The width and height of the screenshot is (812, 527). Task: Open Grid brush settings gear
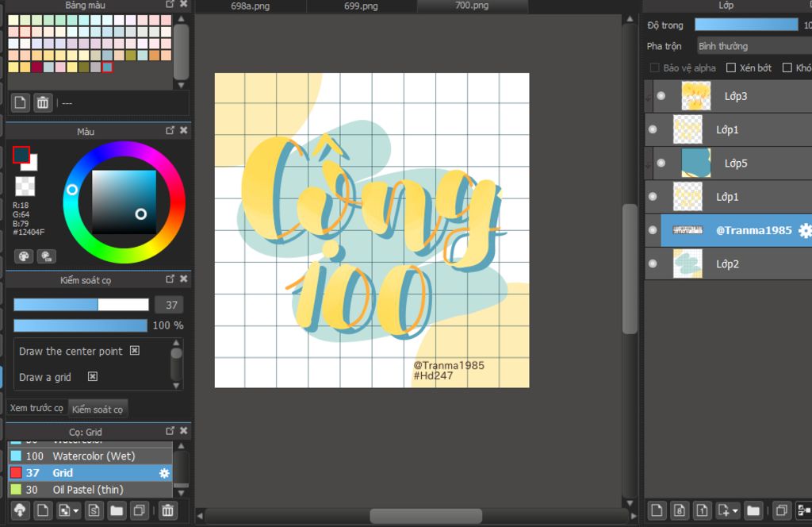pos(164,472)
